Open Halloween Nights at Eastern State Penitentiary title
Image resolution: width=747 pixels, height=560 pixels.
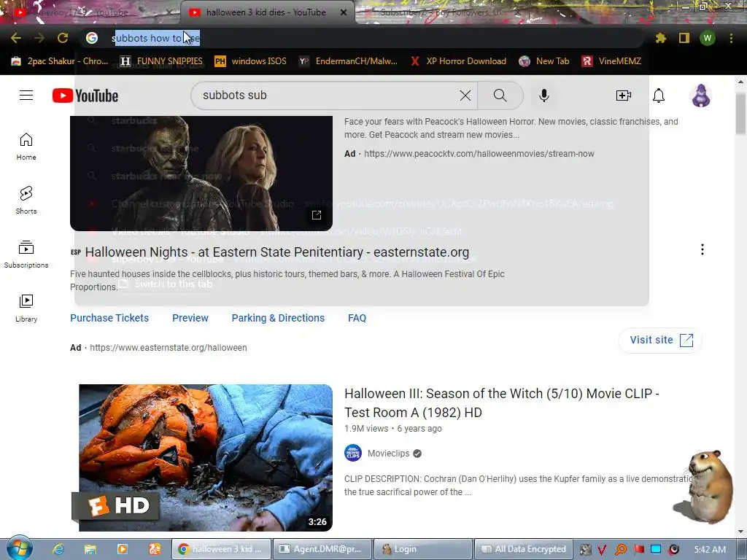click(x=276, y=252)
